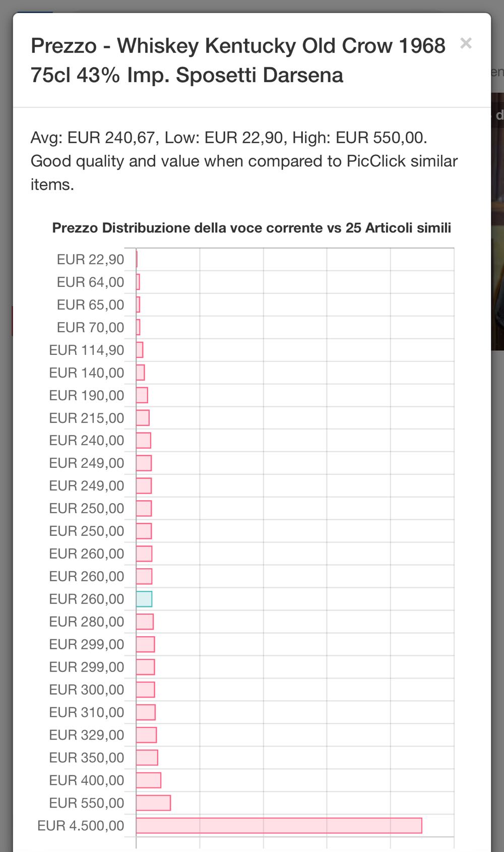Click the EUR 65,00 axis label

(x=90, y=305)
